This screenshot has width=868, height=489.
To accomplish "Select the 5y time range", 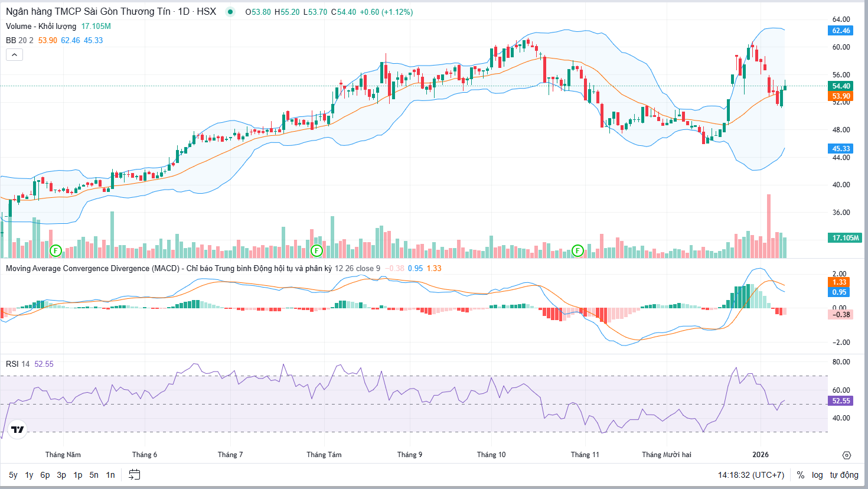I will click(13, 475).
